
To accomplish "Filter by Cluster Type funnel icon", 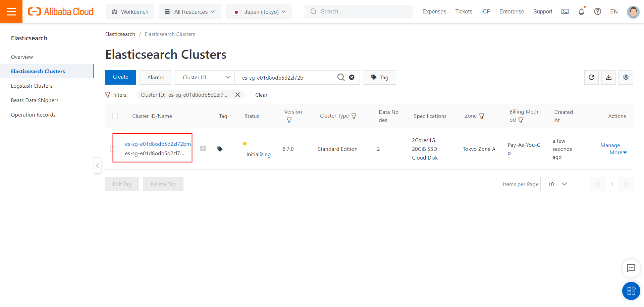I will 354,116.
